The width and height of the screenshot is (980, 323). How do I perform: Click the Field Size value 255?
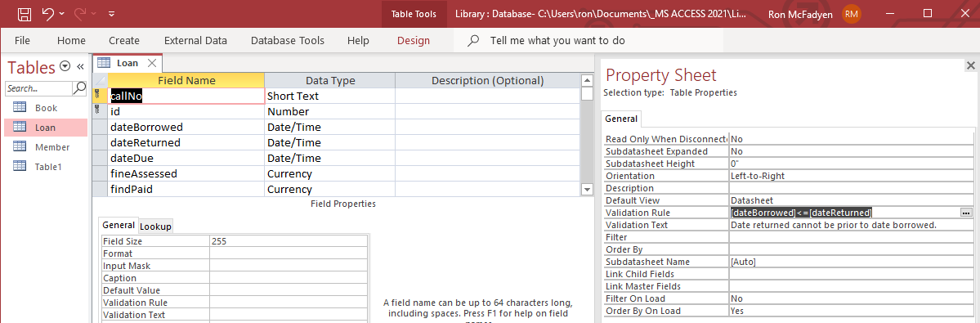289,241
